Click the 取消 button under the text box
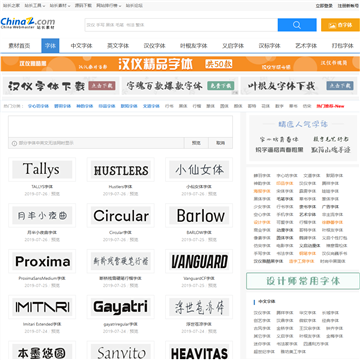Viewport: 360px width, 360px height. (220, 143)
